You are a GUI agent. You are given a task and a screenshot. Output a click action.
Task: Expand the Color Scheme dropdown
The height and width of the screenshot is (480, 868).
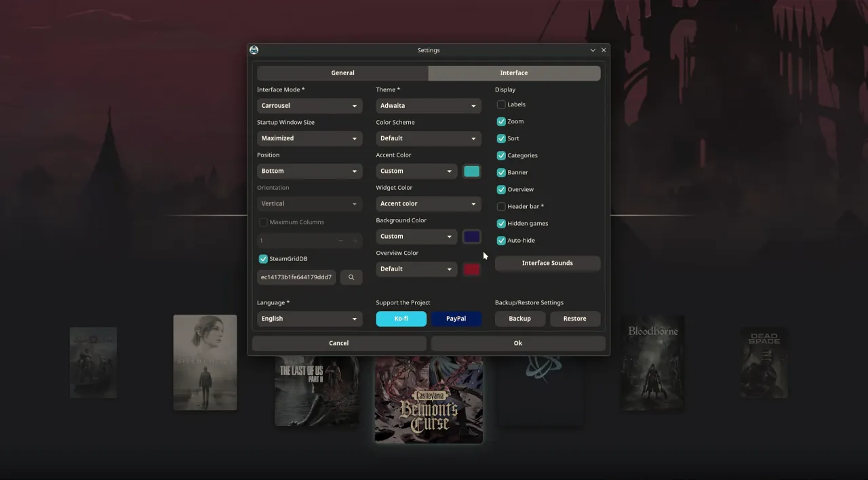click(x=429, y=138)
